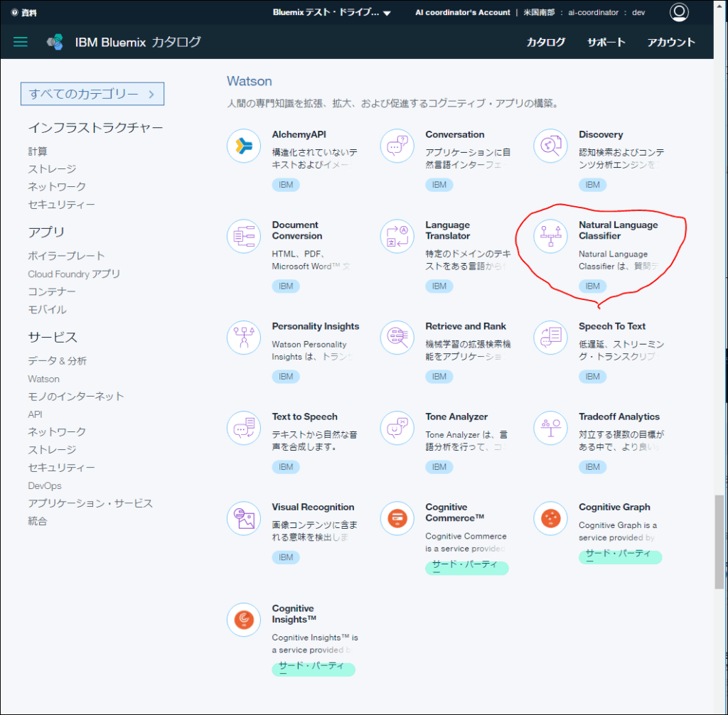Open the ボイラープレート category
Screen dimensions: 728x715
pyautogui.click(x=66, y=256)
